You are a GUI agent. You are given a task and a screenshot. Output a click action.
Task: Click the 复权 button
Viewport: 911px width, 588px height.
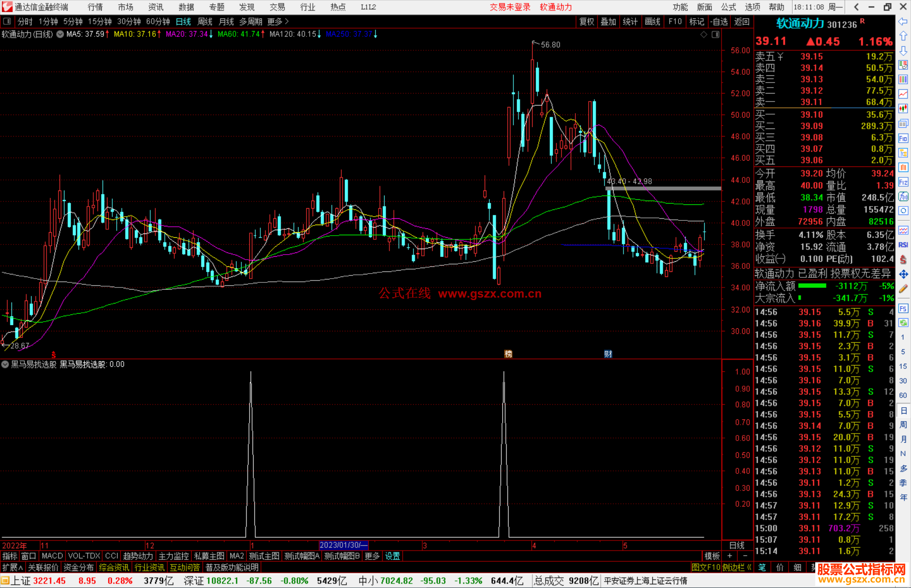pos(586,21)
